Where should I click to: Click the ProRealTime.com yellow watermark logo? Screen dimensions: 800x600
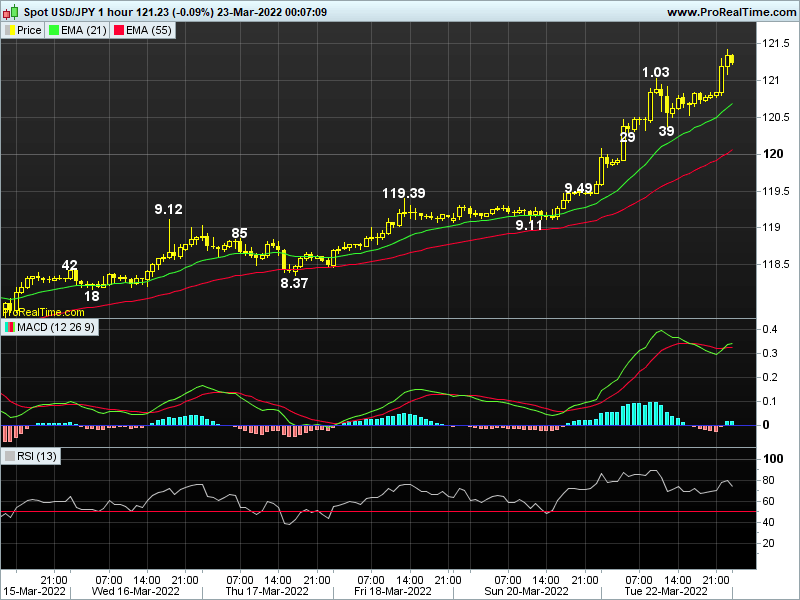coord(42,312)
